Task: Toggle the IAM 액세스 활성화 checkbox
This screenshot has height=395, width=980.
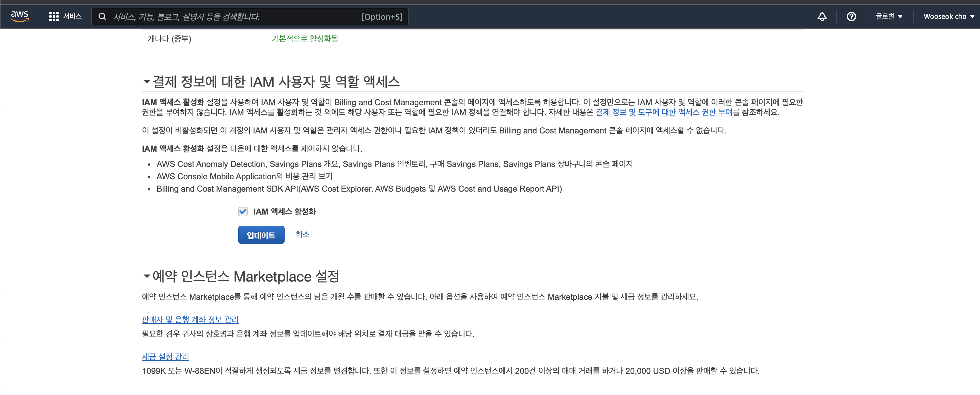Action: tap(243, 211)
